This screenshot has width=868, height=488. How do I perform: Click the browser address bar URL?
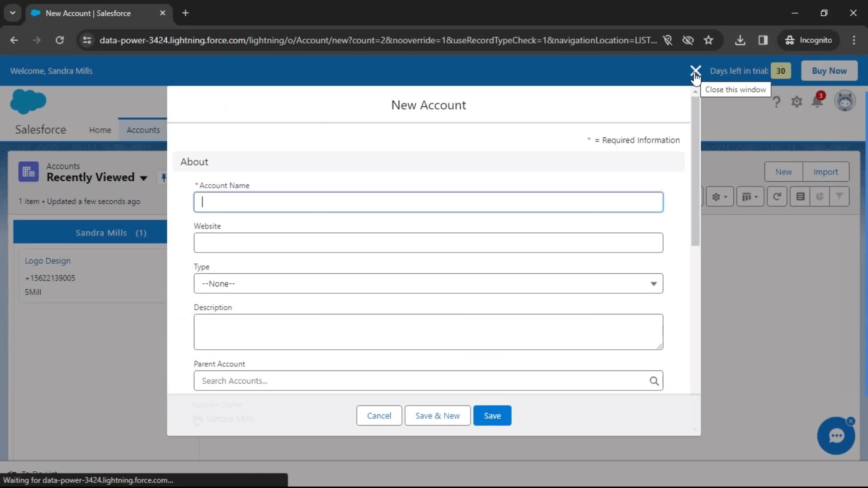[x=378, y=40]
